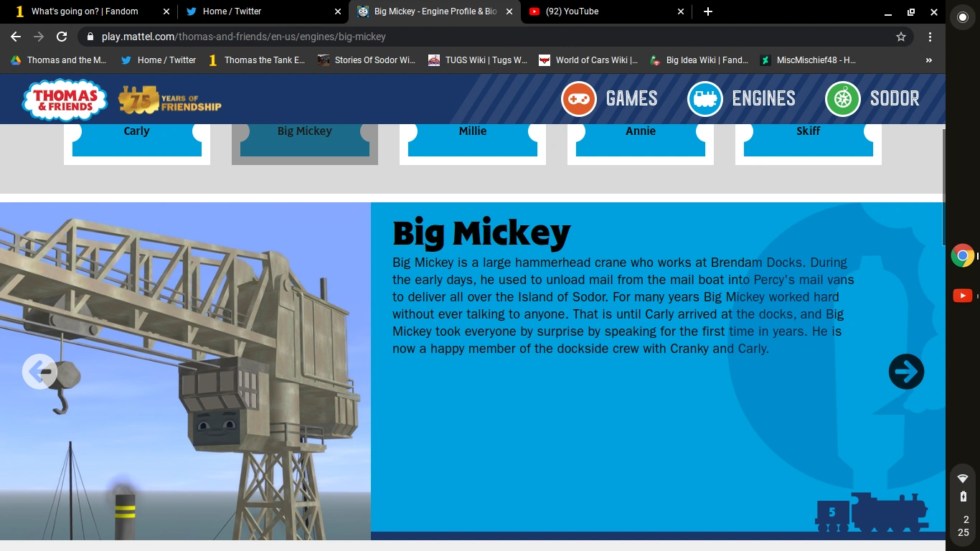
Task: Toggle the battery status indicator
Action: pos(962,497)
